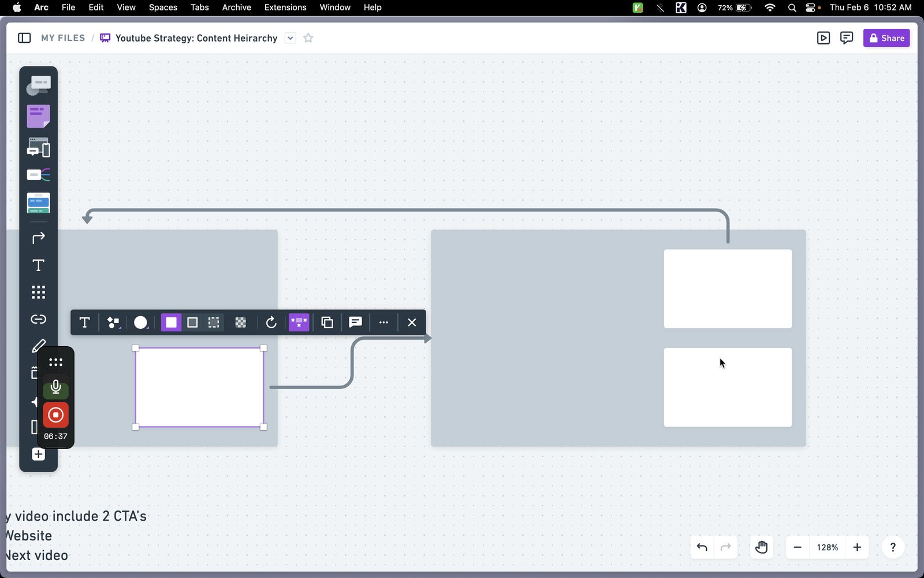
Task: Toggle the sidebar panel icon
Action: (24, 38)
